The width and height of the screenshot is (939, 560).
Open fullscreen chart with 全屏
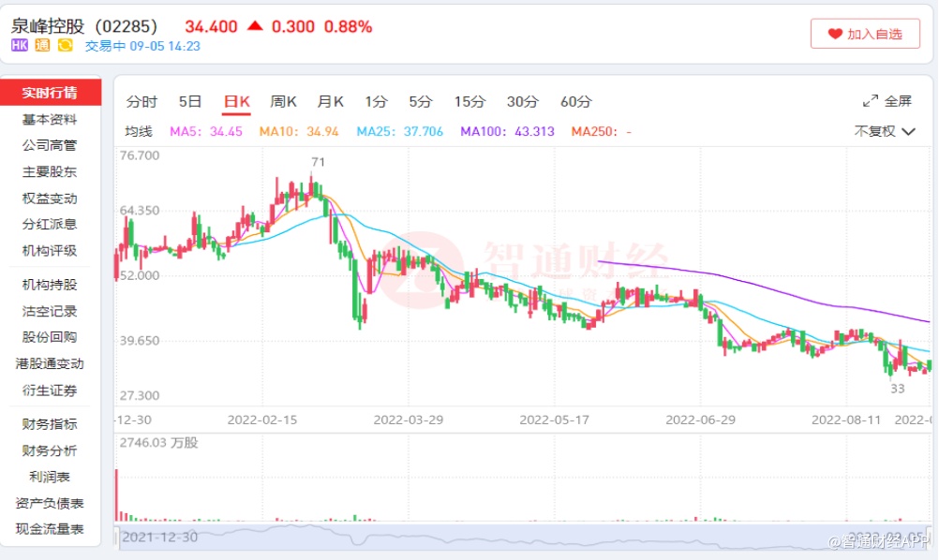click(x=887, y=101)
